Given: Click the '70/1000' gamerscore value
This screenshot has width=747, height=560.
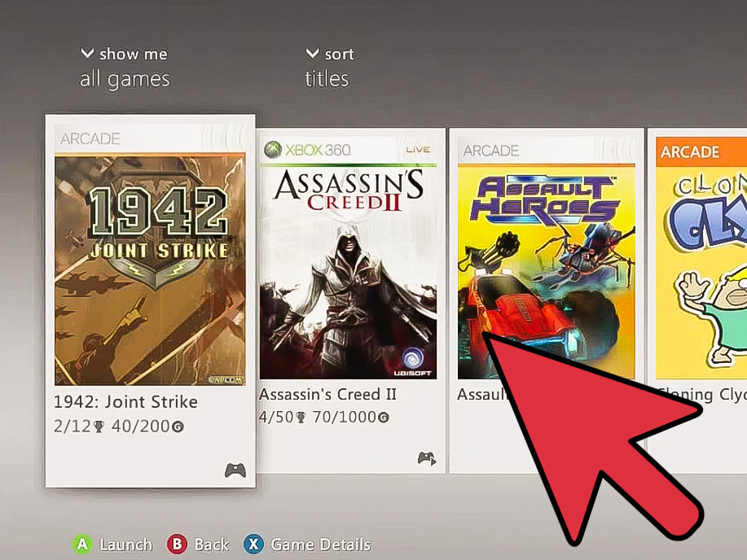Looking at the screenshot, I should 345,417.
